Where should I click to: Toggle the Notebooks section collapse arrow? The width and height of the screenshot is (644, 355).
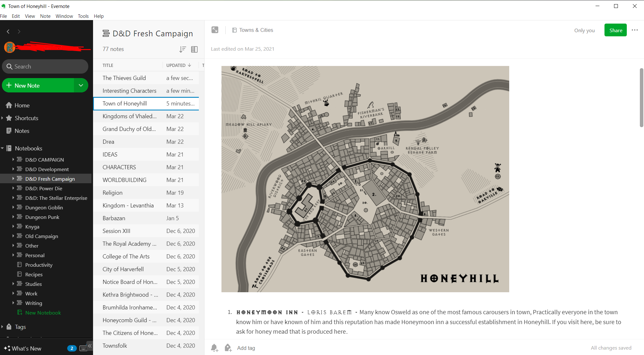(3, 149)
